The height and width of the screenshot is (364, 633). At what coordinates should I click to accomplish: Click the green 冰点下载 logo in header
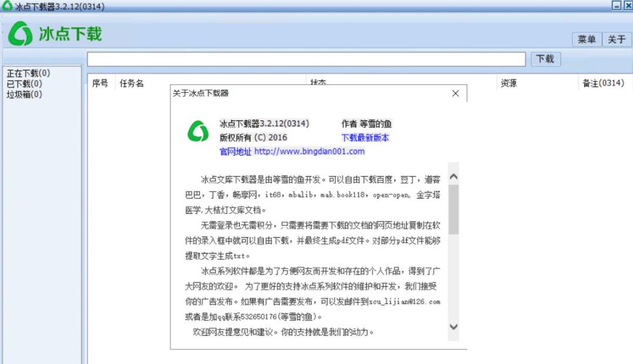(x=55, y=33)
